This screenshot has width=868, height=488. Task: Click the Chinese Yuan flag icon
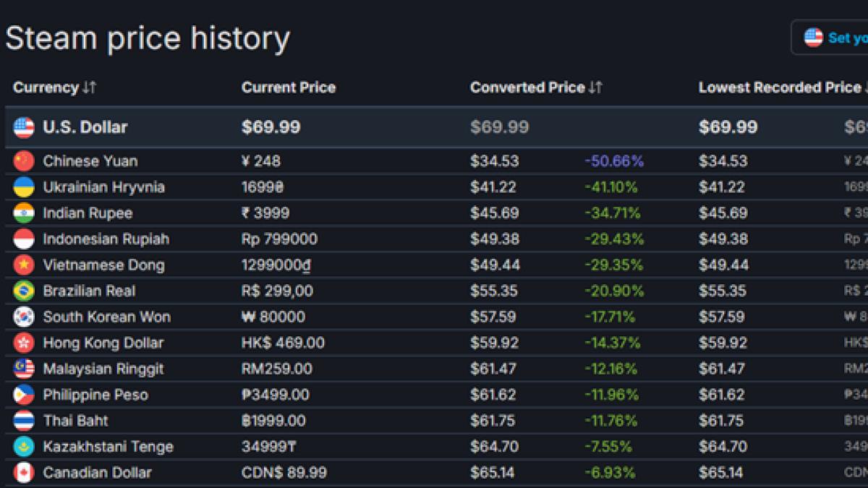pos(24,161)
